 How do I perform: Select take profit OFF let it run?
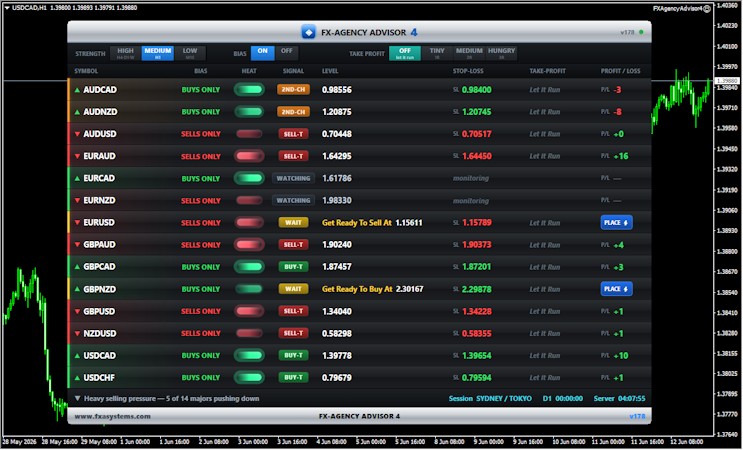point(405,53)
